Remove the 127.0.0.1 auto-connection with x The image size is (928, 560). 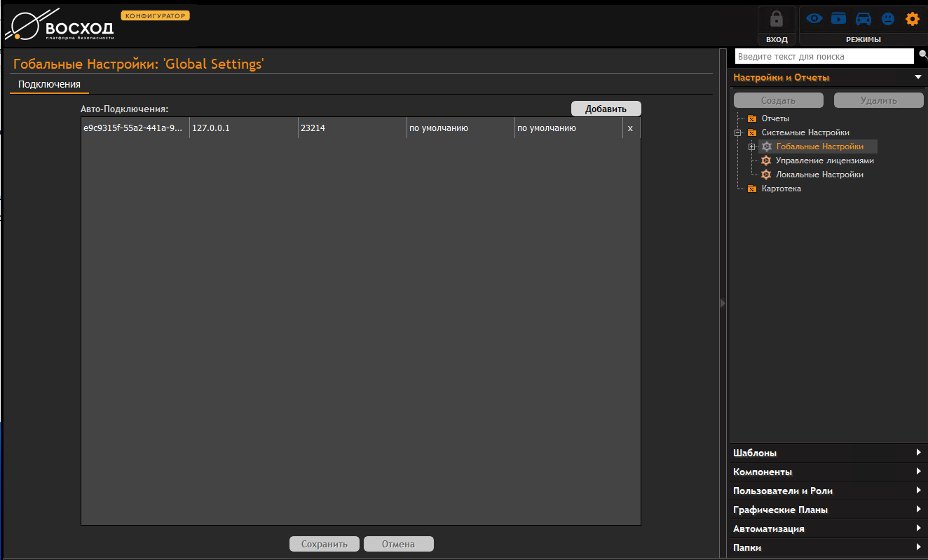point(630,128)
